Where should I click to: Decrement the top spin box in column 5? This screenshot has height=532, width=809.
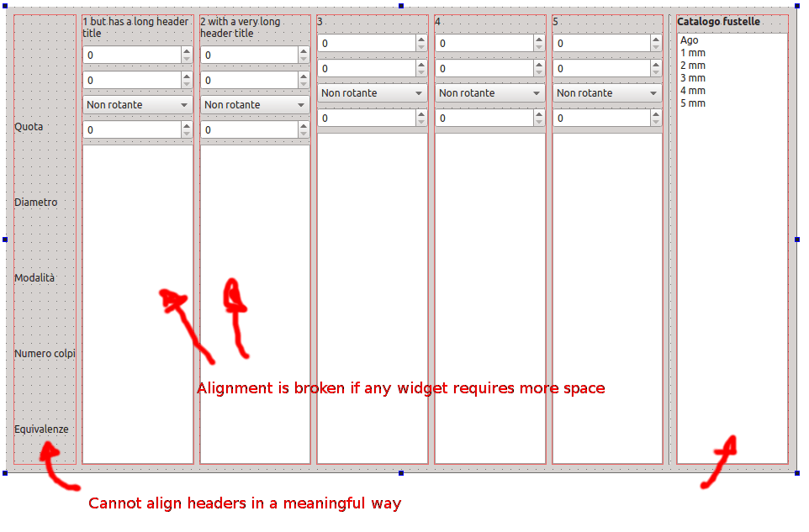[656, 47]
